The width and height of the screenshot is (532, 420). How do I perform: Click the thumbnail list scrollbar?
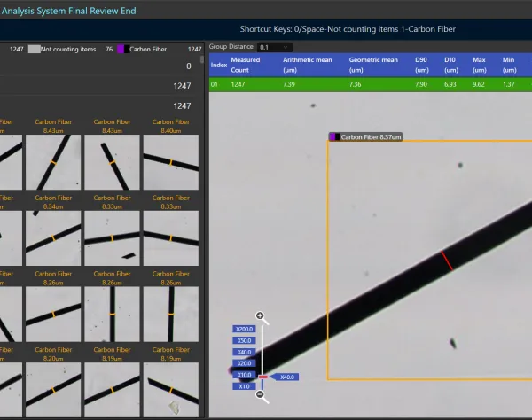pyautogui.click(x=202, y=59)
